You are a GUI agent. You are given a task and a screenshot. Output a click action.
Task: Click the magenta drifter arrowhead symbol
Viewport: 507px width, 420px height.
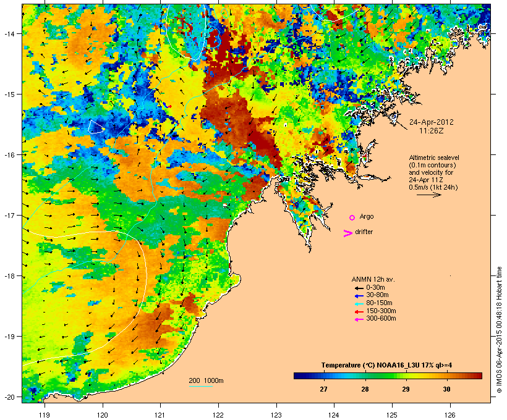point(347,233)
